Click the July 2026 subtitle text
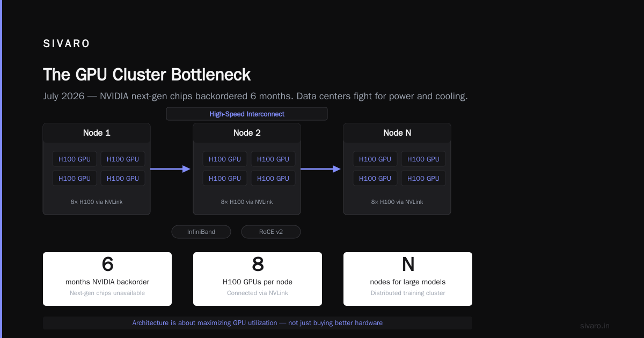 tap(255, 97)
